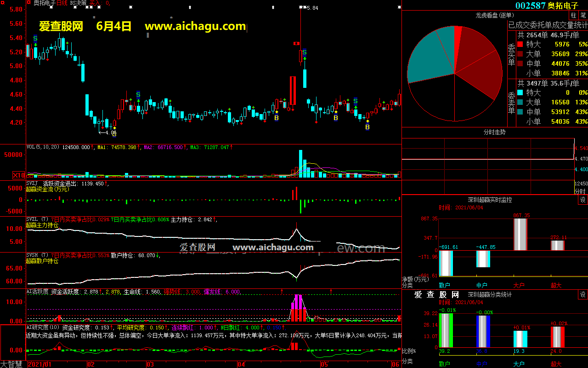This screenshot has width=588, height=368.
Task: Click the B marker beside the 4.08 low
Action: point(114,135)
